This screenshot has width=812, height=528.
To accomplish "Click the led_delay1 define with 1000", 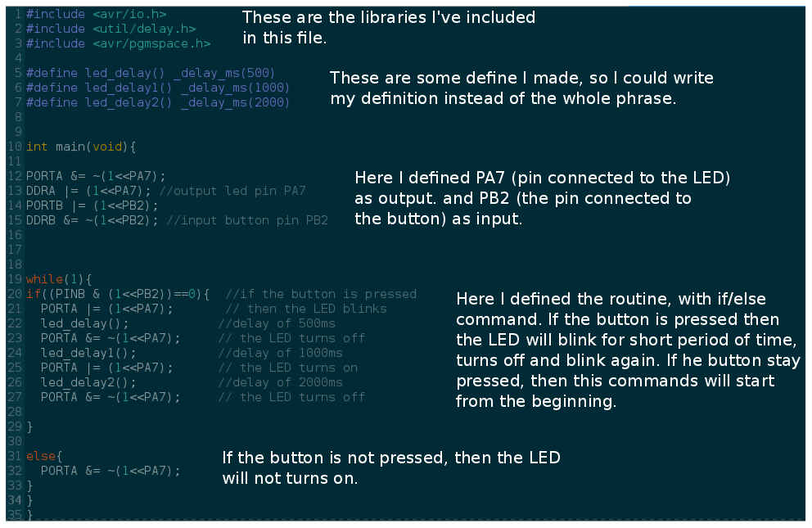I will 158,88.
